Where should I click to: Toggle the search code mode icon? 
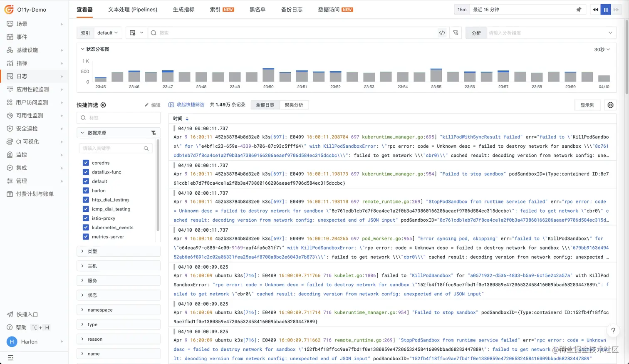(x=442, y=33)
